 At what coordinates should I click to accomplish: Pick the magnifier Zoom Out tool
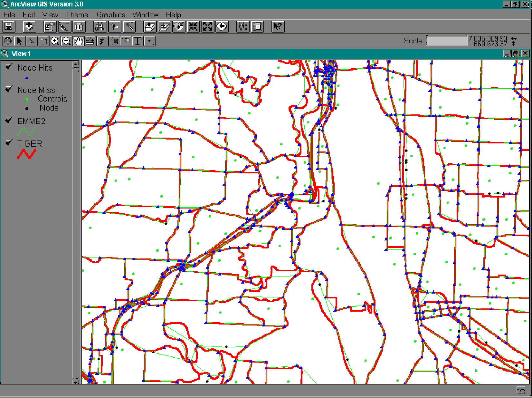pyautogui.click(x=67, y=41)
